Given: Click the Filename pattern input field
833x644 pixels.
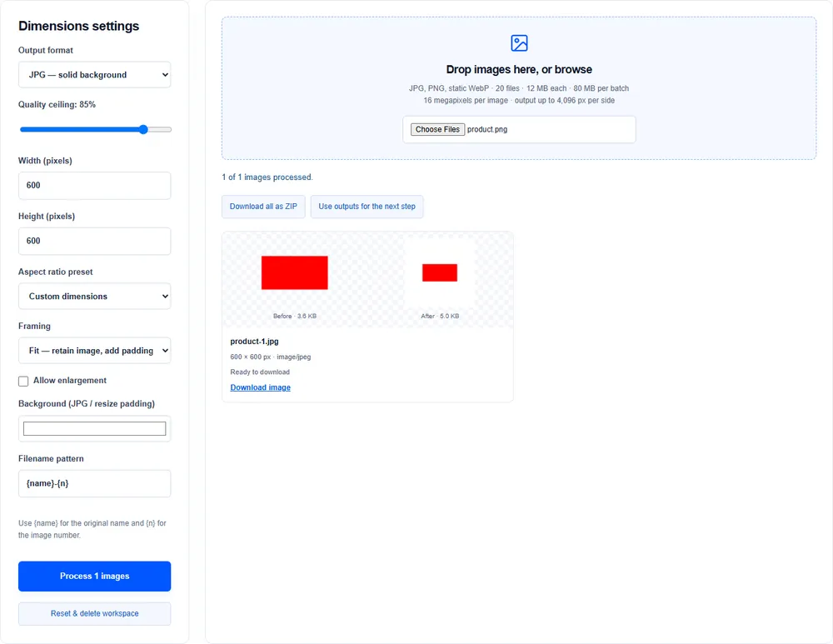Looking at the screenshot, I should 95,483.
